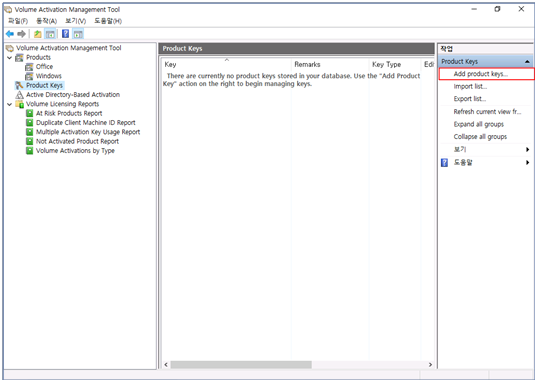Open the 도움말(H) menu
The height and width of the screenshot is (383, 538).
108,21
